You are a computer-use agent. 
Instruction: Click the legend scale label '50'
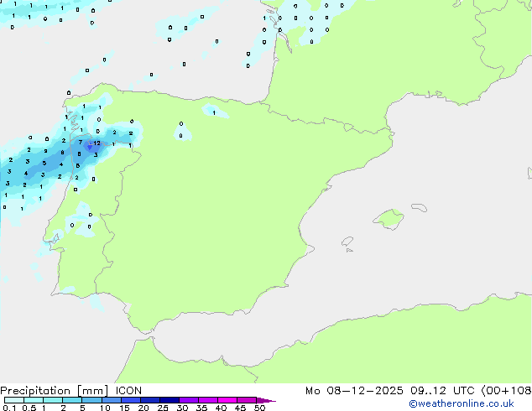point(260,408)
